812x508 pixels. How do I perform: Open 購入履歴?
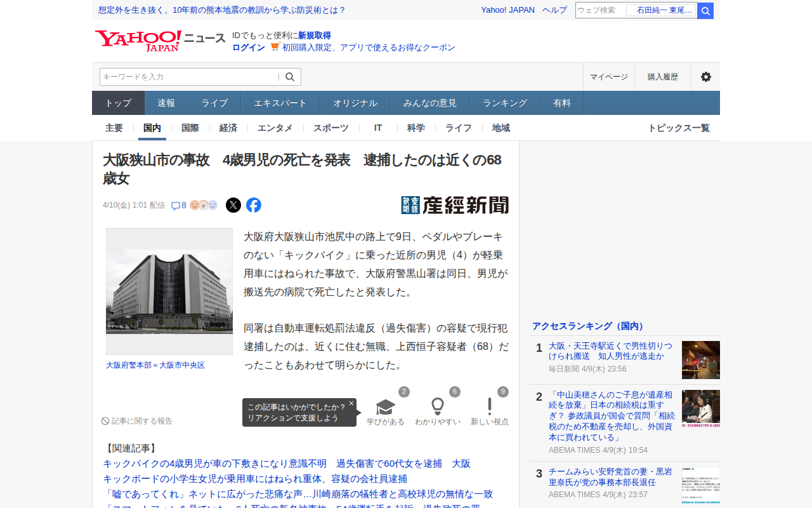point(663,77)
